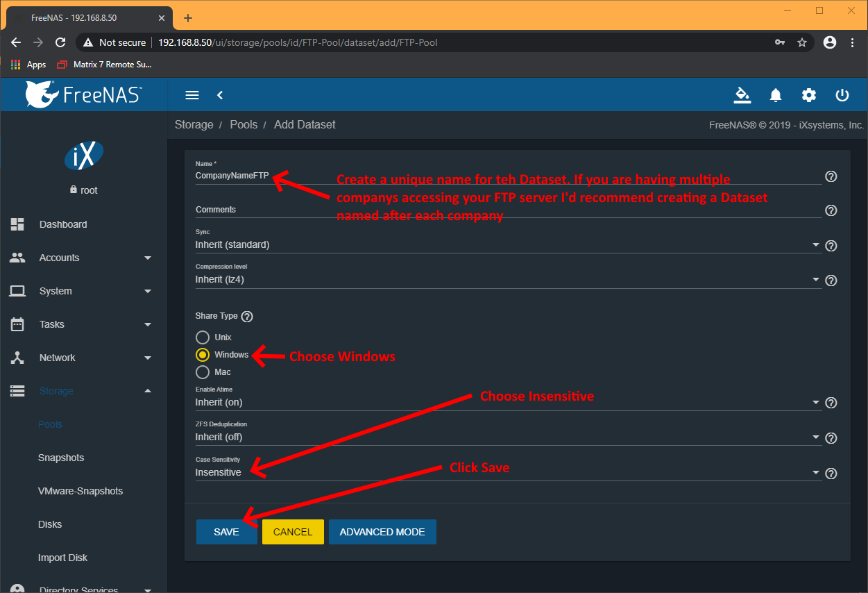Open the settings gear in top bar
The height and width of the screenshot is (593, 868).
click(809, 95)
